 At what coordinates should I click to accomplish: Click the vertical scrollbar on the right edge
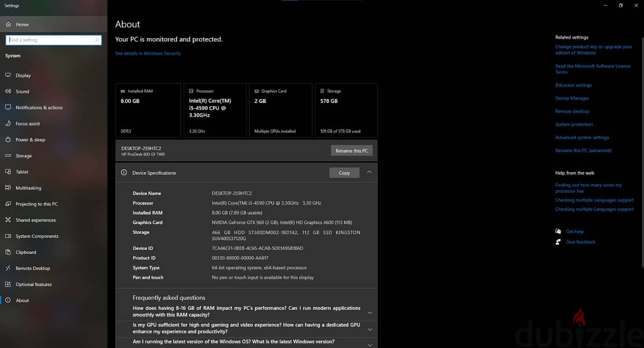[x=642, y=152]
